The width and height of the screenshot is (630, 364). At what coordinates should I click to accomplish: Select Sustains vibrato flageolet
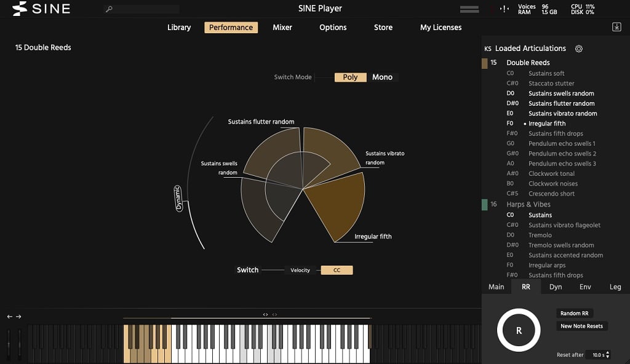565,226
